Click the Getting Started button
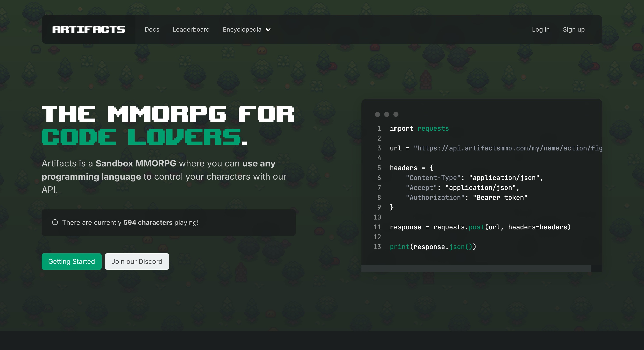Image resolution: width=644 pixels, height=350 pixels. coord(71,261)
